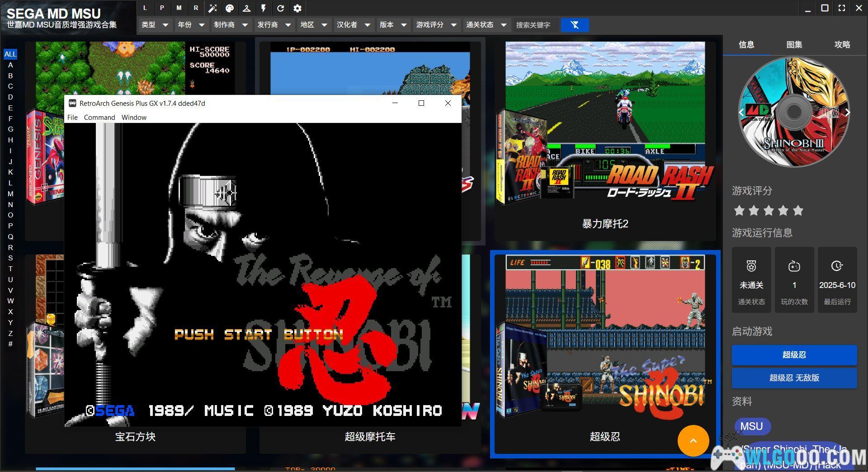Toggle the P view button
Viewport: 868px width, 472px height.
point(162,8)
